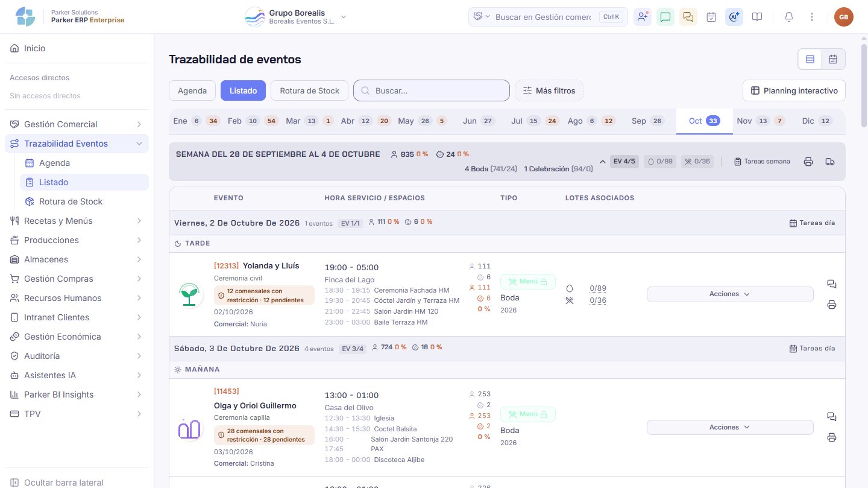Expand Parker BI Insights in sidebar

tap(77, 395)
